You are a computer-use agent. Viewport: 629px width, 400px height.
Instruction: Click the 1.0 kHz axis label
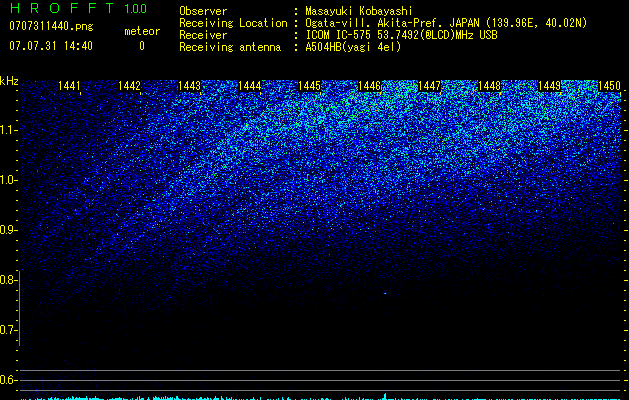point(8,180)
